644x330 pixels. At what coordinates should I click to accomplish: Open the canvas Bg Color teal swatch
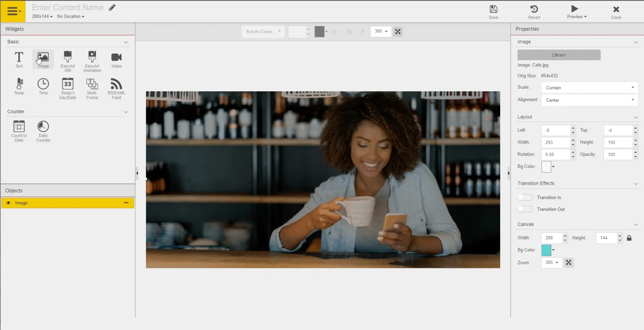546,250
